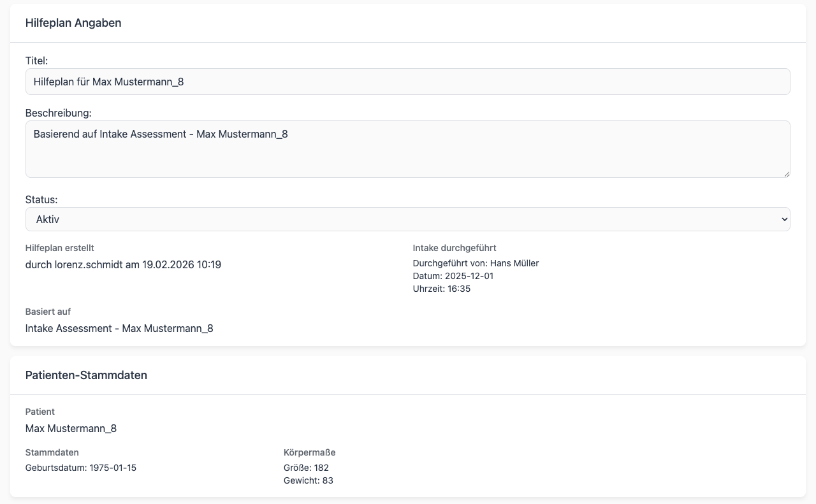Grab the Beschreibung textarea resize handle
This screenshot has height=504, width=816.
787,174
